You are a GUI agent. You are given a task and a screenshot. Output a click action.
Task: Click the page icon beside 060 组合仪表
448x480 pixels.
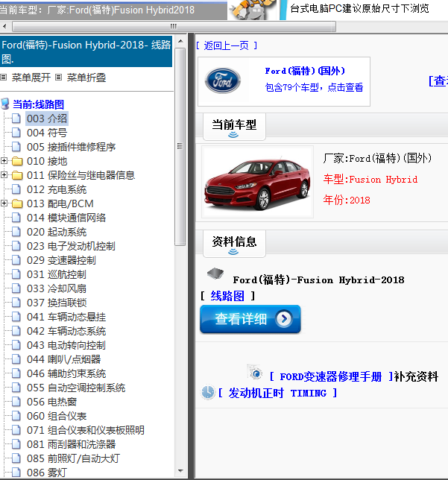click(x=16, y=416)
